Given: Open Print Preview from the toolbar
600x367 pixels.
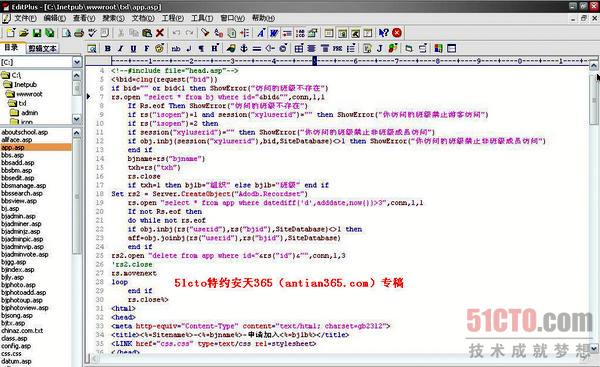Looking at the screenshot, I should pos(67,33).
